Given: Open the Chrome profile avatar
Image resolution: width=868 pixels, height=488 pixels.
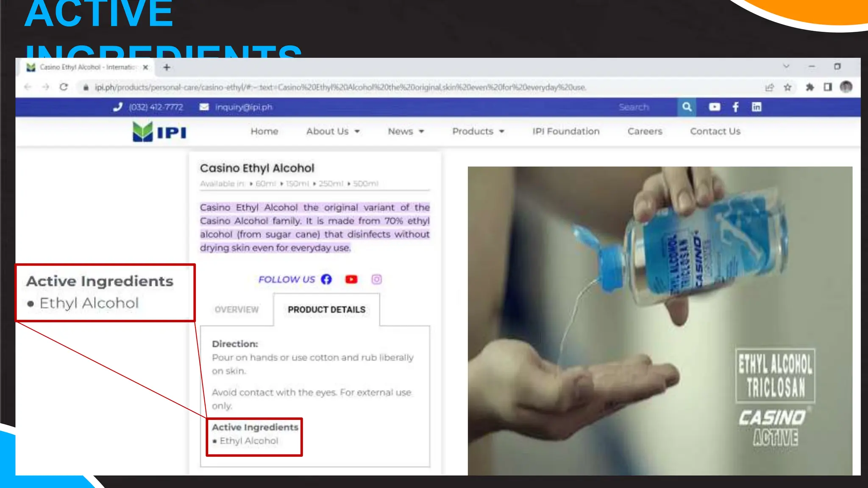Looking at the screenshot, I should (846, 87).
